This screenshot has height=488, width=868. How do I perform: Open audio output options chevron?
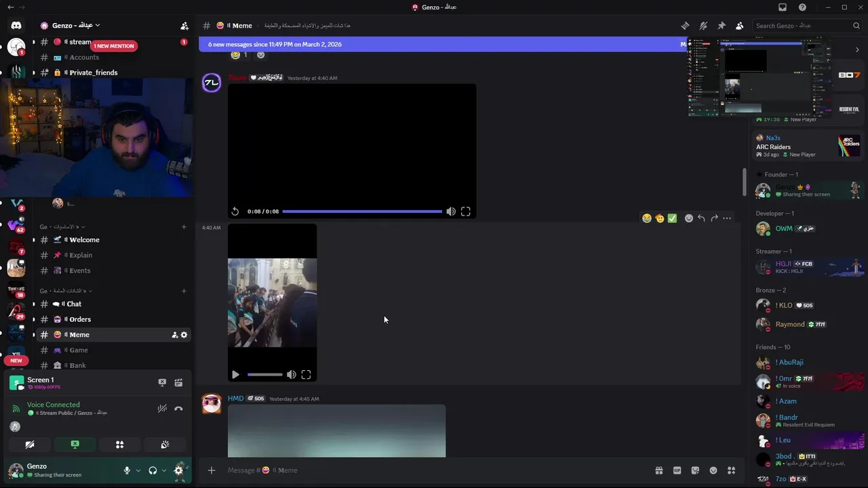pos(164,470)
